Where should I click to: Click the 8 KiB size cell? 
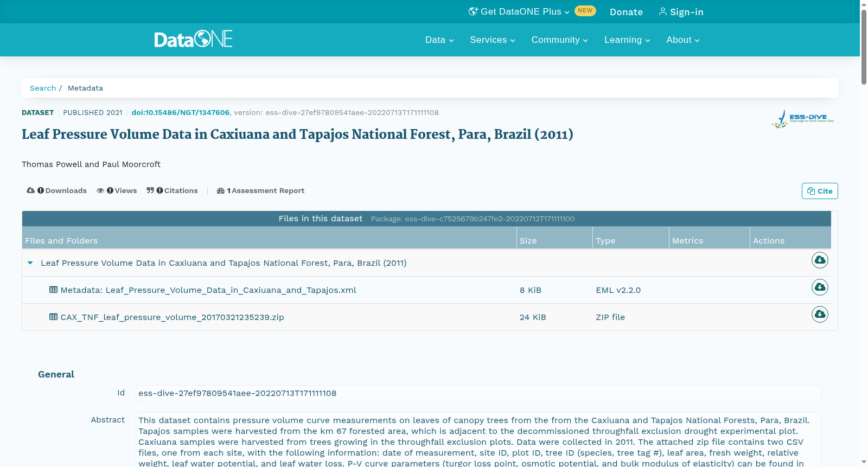point(531,290)
